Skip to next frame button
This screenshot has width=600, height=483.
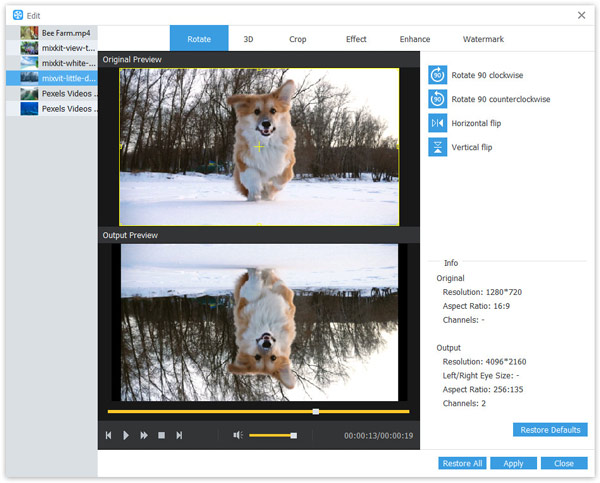(179, 435)
